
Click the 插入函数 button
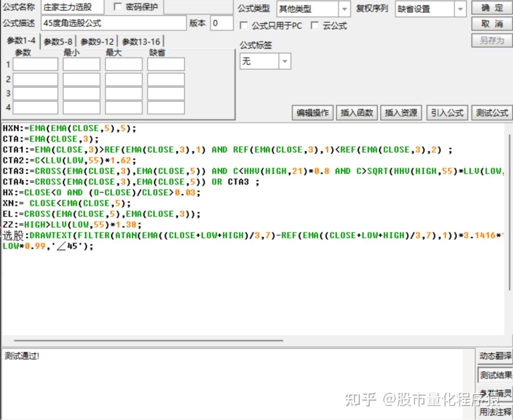(x=357, y=112)
